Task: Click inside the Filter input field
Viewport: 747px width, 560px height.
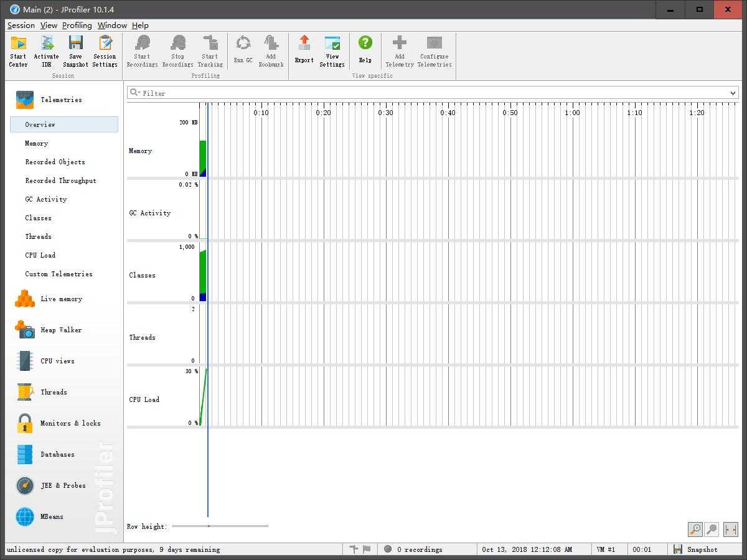Action: coord(433,93)
